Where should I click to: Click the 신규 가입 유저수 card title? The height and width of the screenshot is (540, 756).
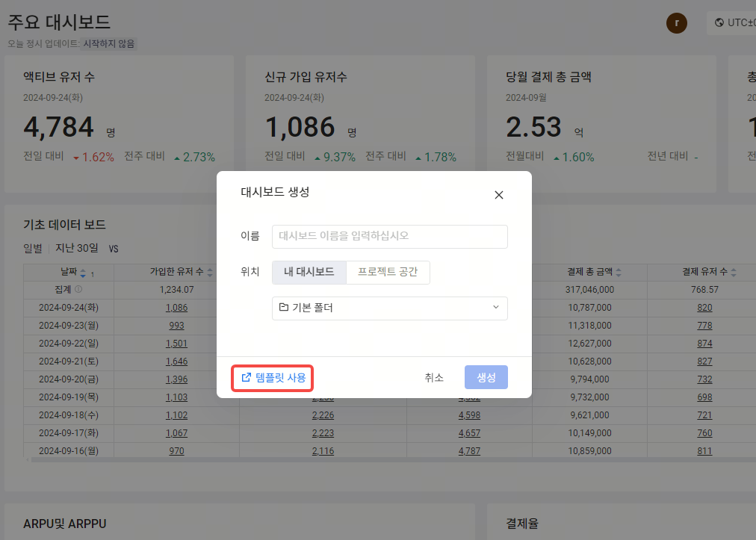[306, 77]
